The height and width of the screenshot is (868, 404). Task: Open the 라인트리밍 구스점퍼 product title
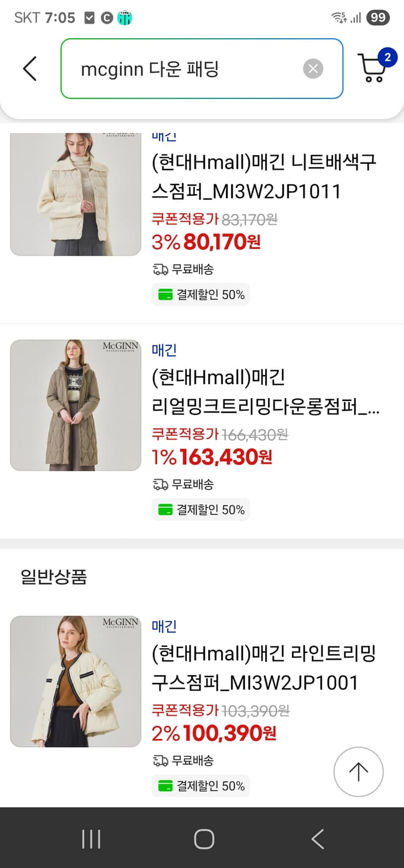pos(262,668)
